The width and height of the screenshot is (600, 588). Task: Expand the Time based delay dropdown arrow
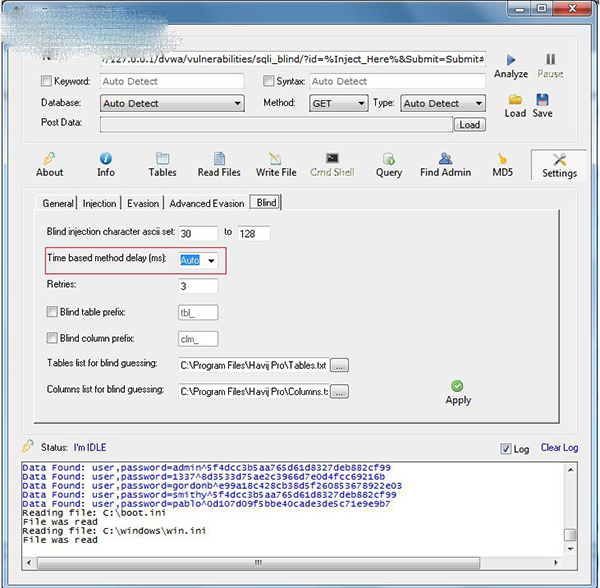211,261
